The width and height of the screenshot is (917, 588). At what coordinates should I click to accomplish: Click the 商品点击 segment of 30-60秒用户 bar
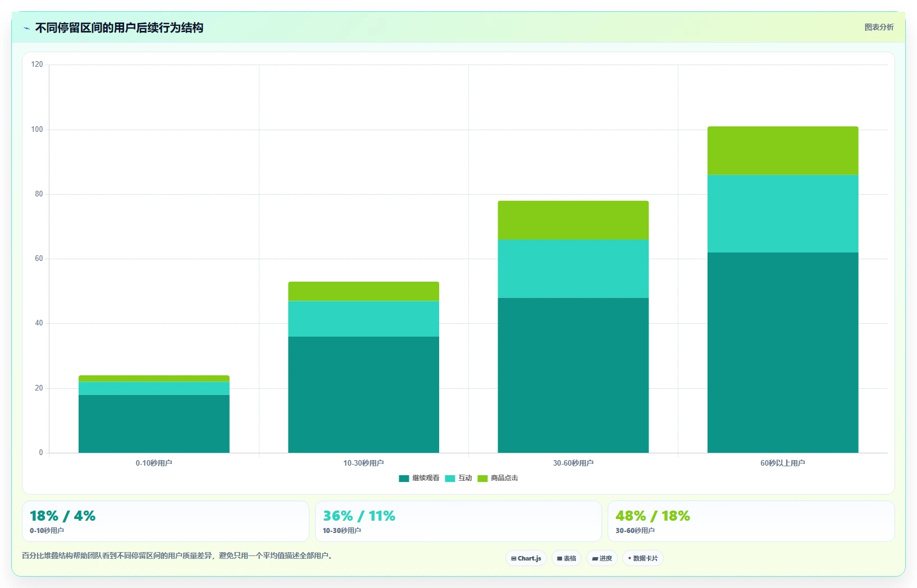573,220
